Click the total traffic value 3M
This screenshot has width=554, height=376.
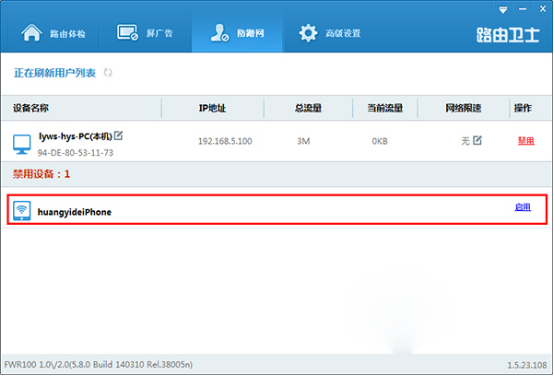coord(303,141)
